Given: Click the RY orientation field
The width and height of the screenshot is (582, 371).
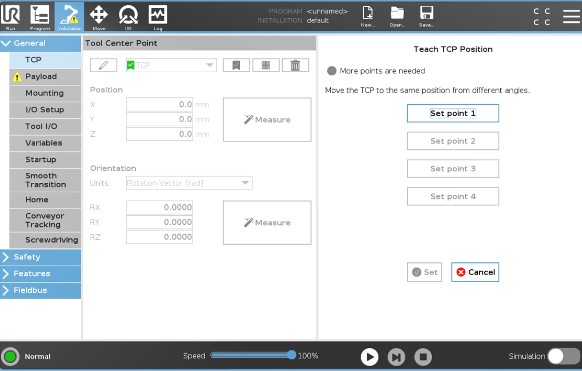Looking at the screenshot, I should click(159, 222).
